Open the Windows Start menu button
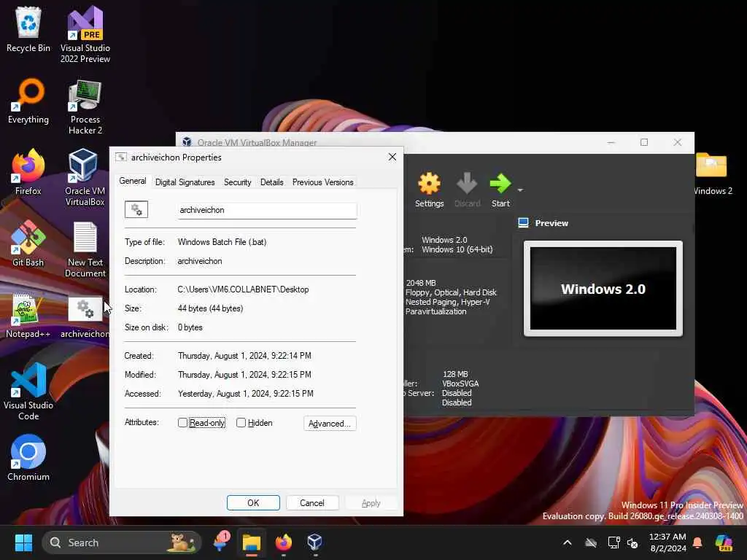This screenshot has height=560, width=747. coord(23,542)
